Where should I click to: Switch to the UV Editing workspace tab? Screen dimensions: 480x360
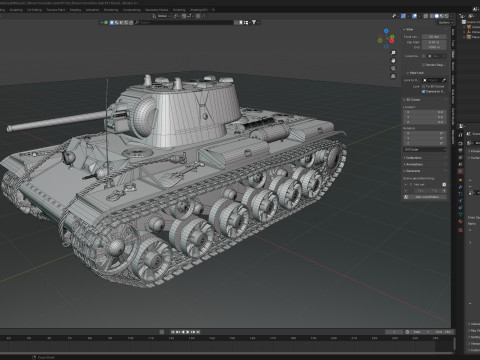(34, 10)
